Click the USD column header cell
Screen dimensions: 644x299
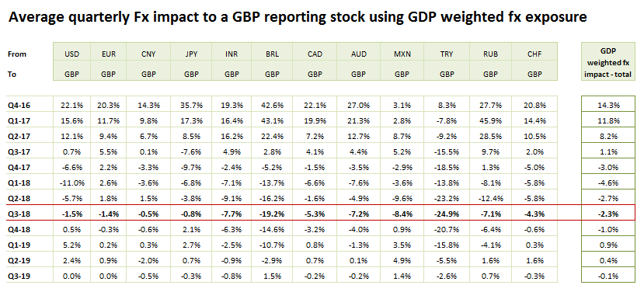(72, 54)
